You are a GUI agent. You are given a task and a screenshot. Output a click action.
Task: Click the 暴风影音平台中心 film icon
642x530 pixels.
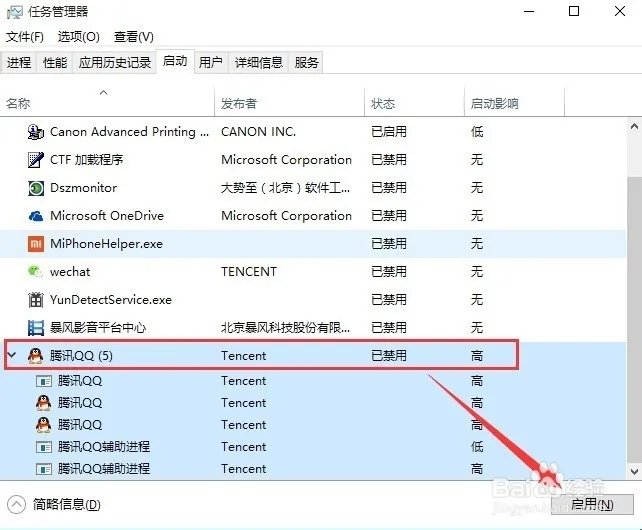pos(36,328)
